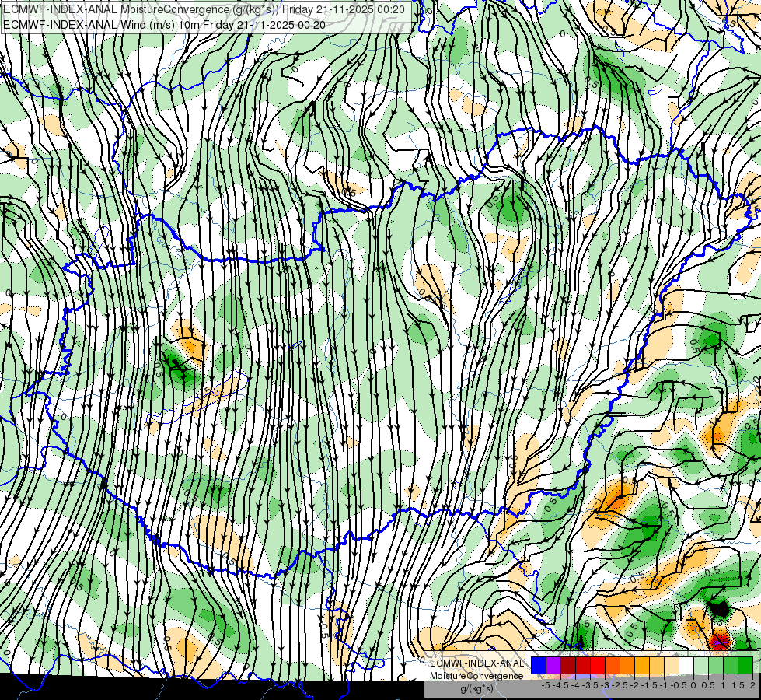
Task: Click the pale peach swatch (-1 to -0.5)
Action: [672, 665]
